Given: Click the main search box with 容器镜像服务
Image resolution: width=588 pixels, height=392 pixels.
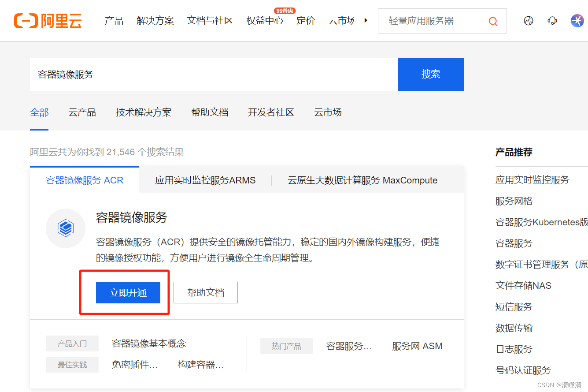Looking at the screenshot, I should [214, 74].
